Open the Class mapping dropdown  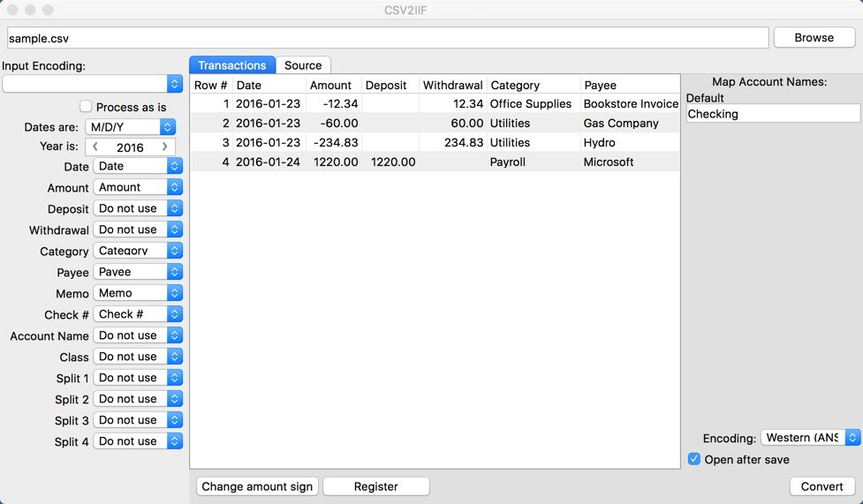point(138,357)
